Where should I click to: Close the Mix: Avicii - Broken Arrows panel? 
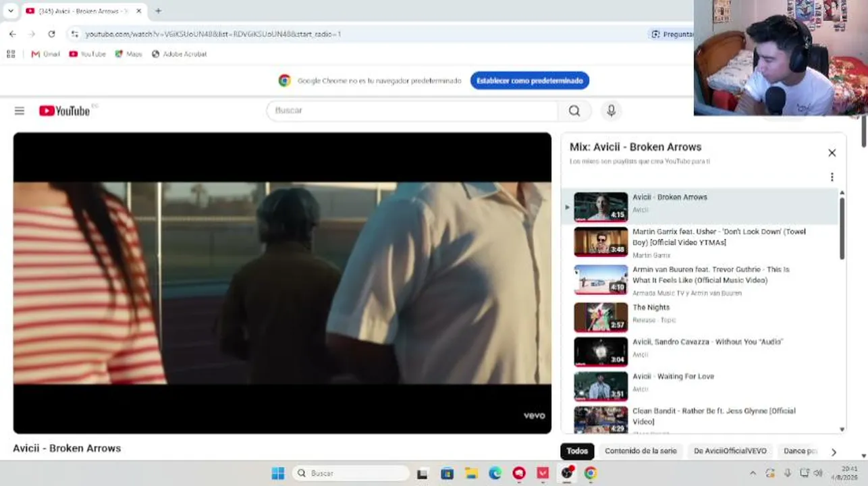tap(832, 153)
